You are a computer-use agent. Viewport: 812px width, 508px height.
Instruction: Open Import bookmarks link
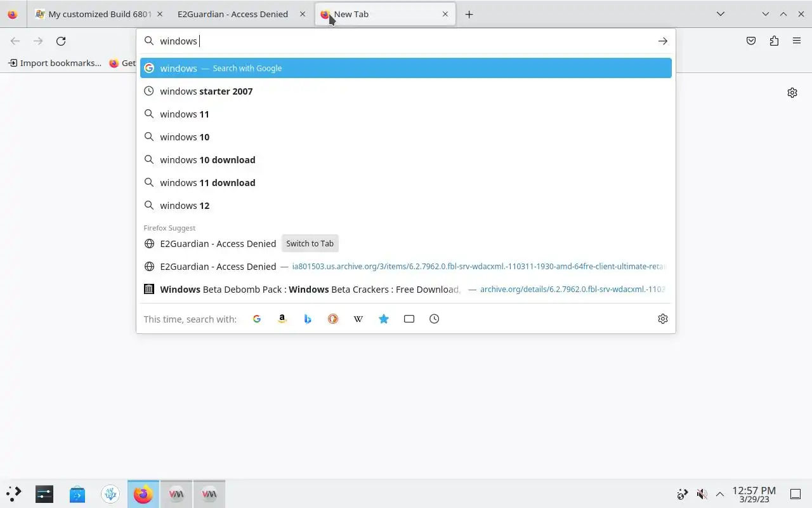click(x=55, y=63)
